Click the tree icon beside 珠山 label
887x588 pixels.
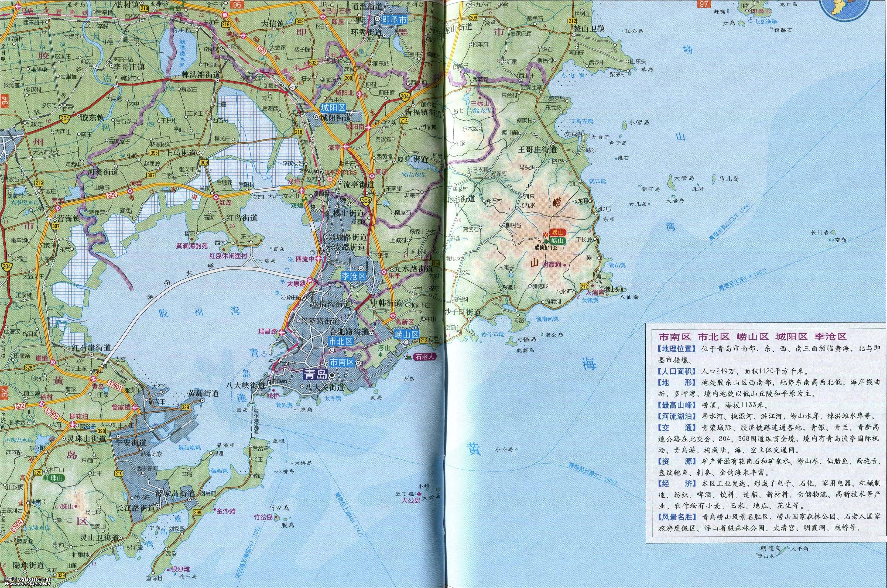[x=45, y=478]
